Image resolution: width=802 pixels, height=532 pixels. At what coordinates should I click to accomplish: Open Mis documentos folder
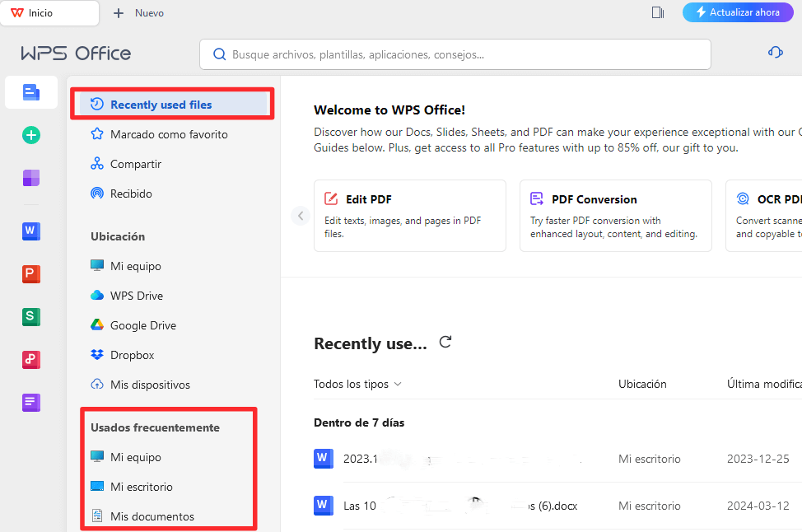click(142, 516)
